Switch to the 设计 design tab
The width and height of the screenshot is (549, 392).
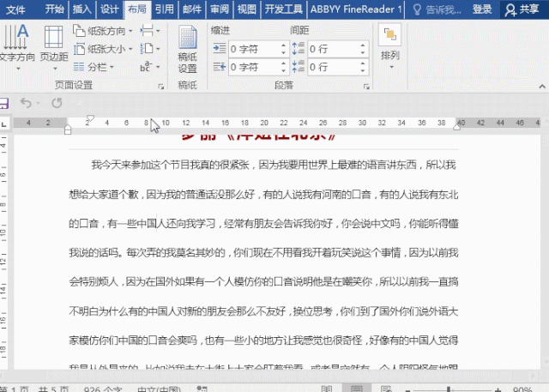pyautogui.click(x=109, y=9)
